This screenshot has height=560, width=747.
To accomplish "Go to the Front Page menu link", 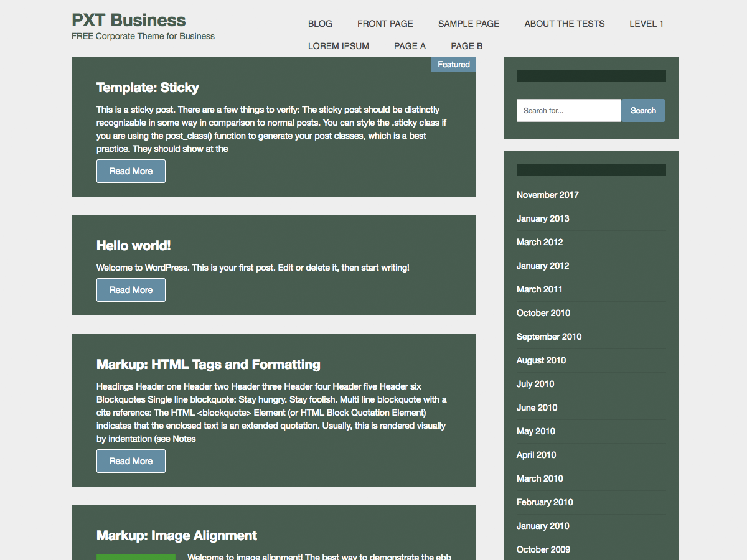I will pyautogui.click(x=385, y=24).
